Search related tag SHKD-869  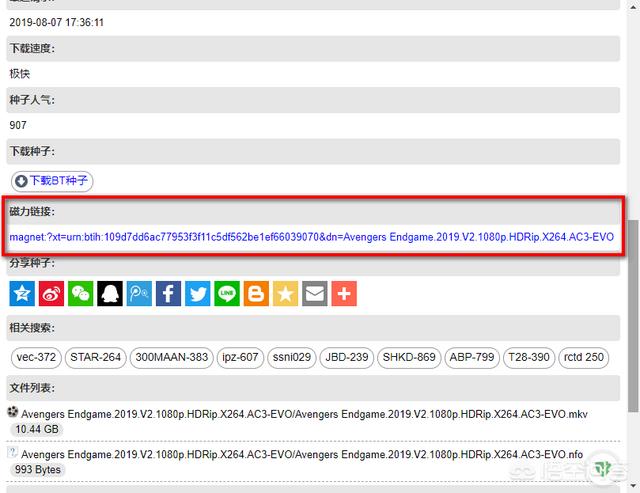coord(409,358)
